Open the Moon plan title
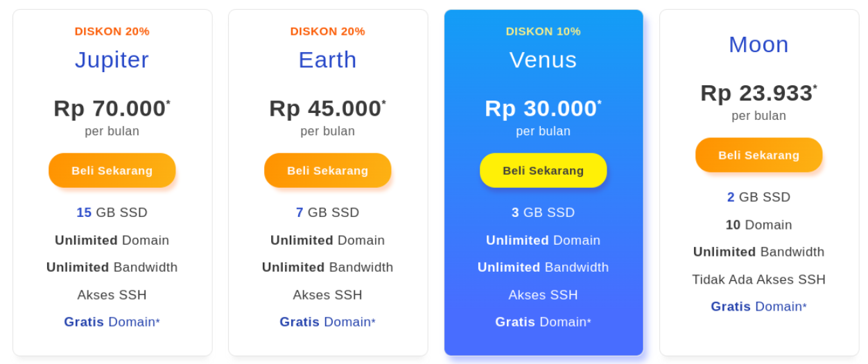The image size is (868, 364). point(758,44)
